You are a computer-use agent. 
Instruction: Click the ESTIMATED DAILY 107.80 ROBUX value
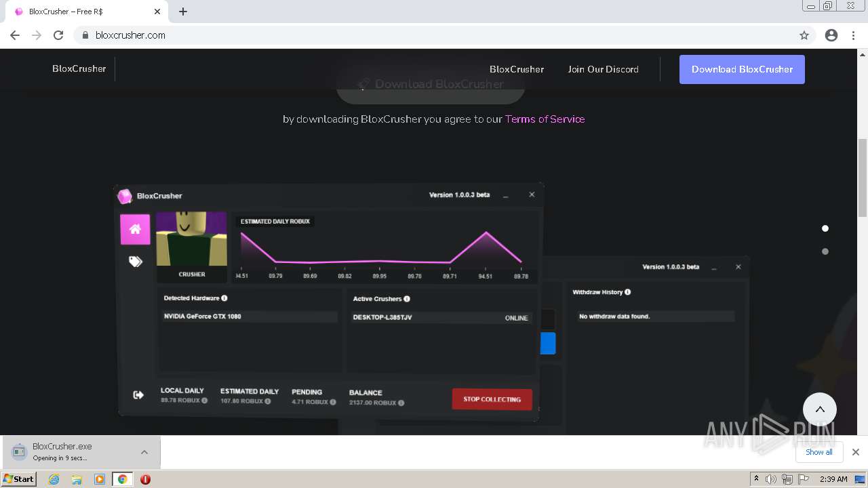click(x=245, y=401)
